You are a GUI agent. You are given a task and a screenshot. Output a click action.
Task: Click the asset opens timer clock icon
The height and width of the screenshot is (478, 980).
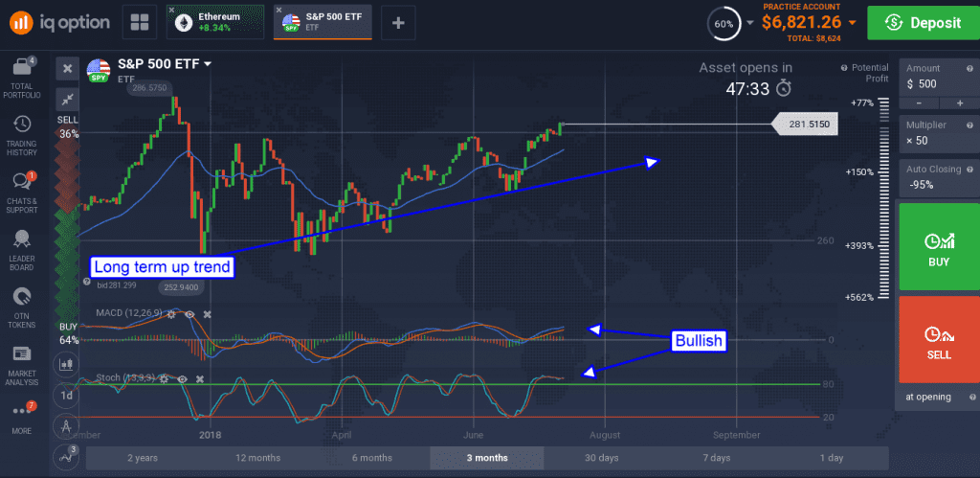(783, 89)
